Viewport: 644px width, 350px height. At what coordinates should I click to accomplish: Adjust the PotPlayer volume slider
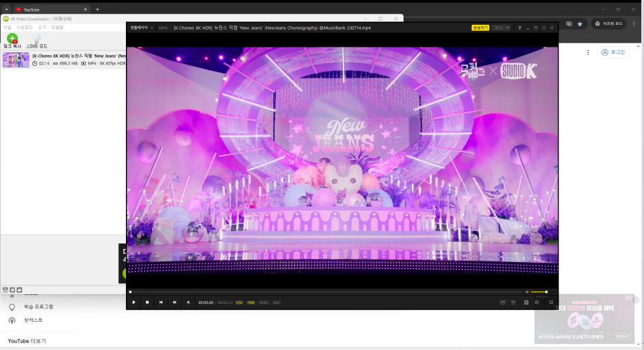543,292
